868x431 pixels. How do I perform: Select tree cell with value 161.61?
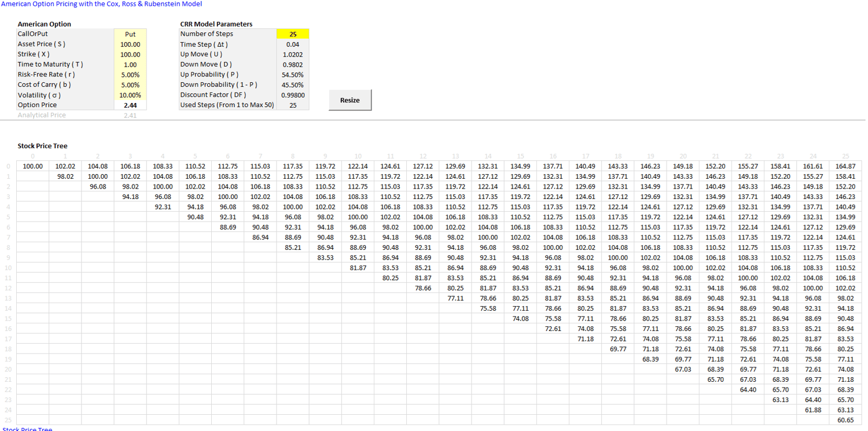(813, 167)
